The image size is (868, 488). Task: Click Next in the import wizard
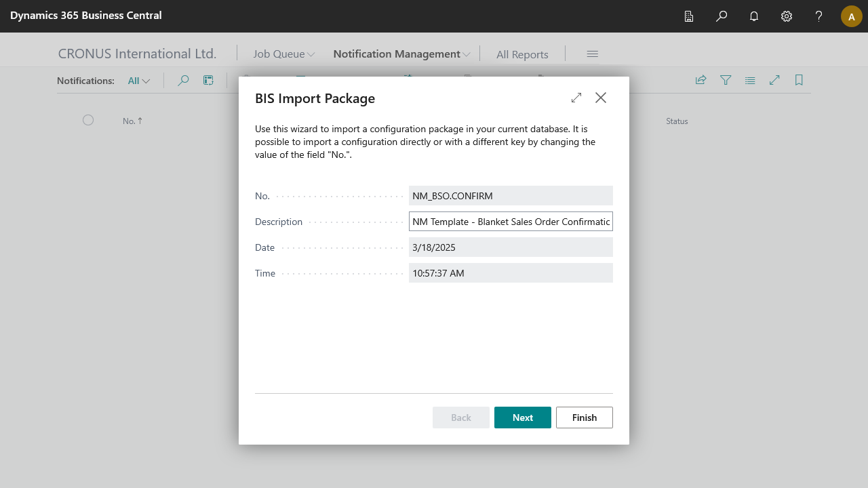click(x=523, y=418)
